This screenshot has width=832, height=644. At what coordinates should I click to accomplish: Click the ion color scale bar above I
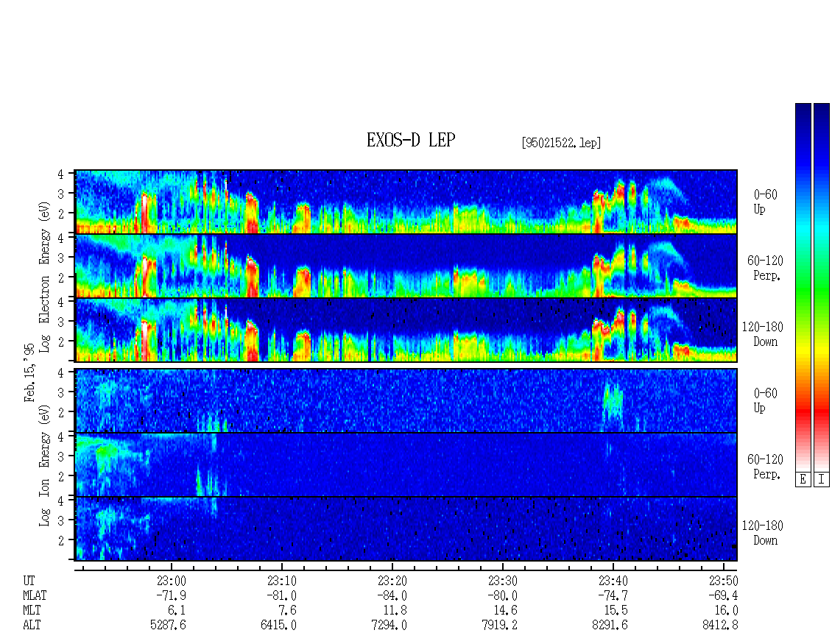pyautogui.click(x=822, y=286)
